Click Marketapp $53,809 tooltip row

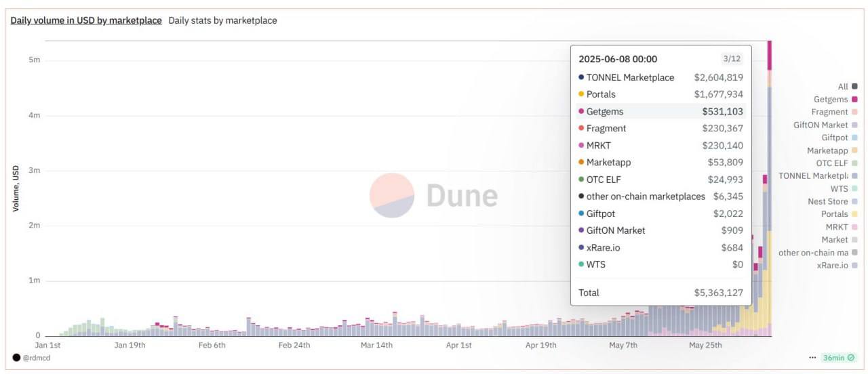tap(660, 162)
